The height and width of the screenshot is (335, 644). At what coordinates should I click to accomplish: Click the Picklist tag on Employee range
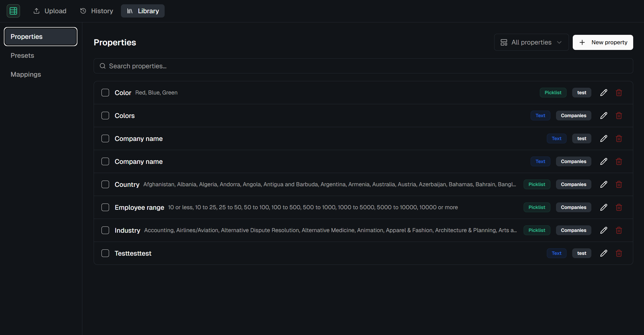coord(537,207)
